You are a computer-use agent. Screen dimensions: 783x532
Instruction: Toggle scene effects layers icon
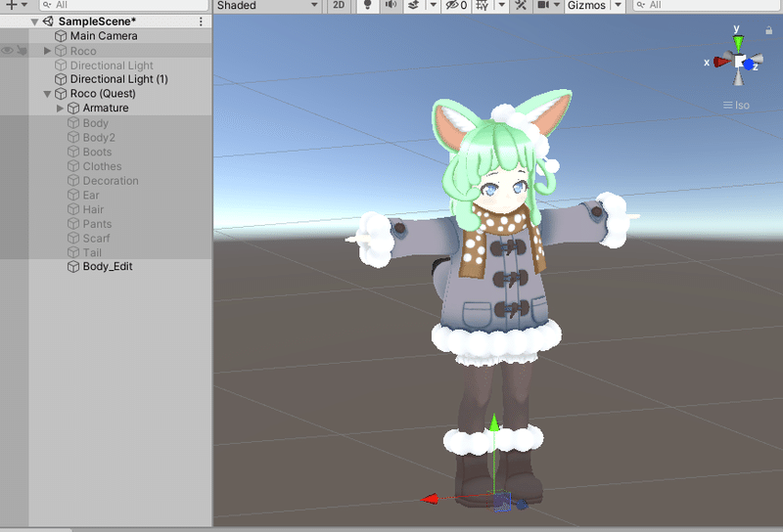pyautogui.click(x=413, y=5)
